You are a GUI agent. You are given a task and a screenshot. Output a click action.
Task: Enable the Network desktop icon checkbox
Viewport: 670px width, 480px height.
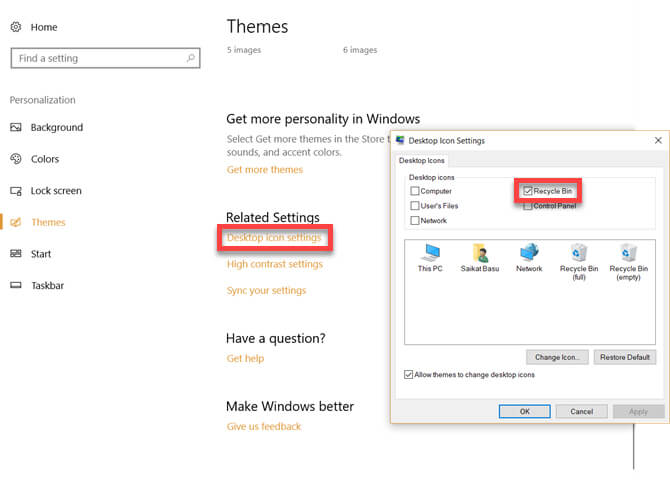click(x=414, y=221)
